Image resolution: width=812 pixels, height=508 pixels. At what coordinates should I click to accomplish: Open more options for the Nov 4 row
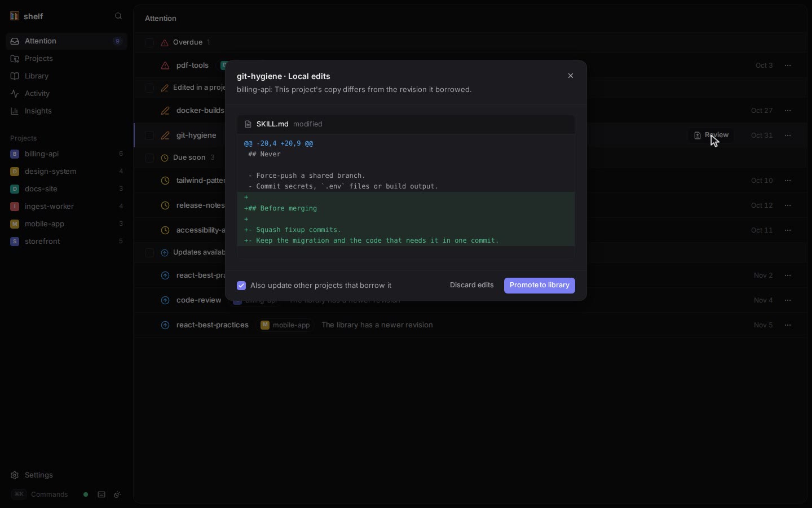pyautogui.click(x=788, y=301)
